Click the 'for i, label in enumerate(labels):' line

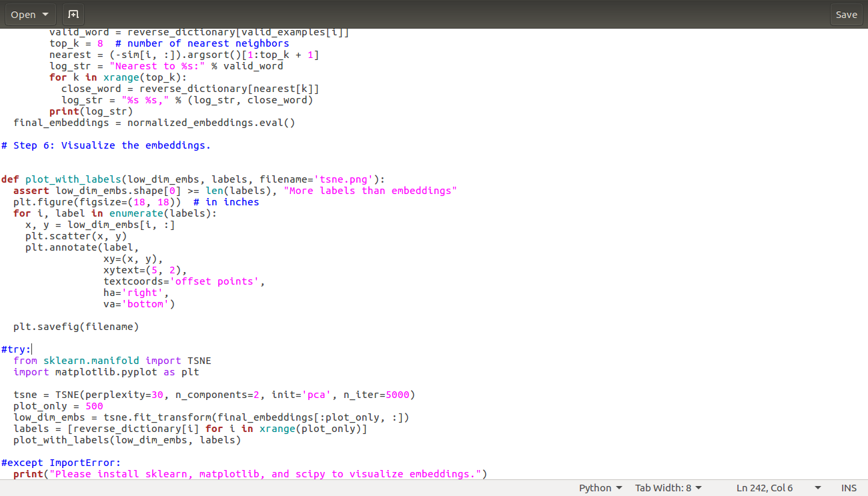(115, 213)
